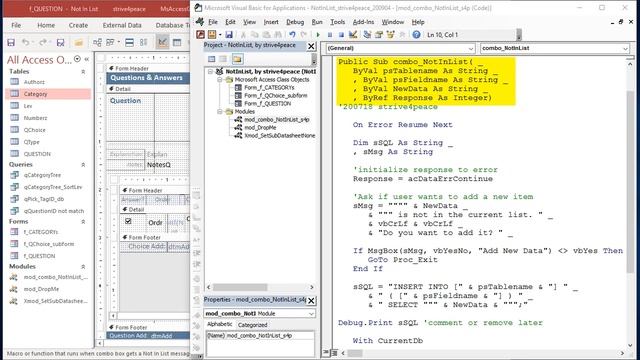Collapse the Tables group in navigation pane
Screen dimensions: 640x360
tap(83, 71)
